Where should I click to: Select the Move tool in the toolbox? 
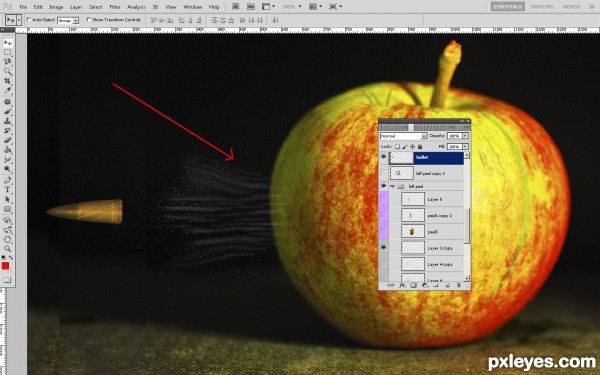click(x=8, y=43)
